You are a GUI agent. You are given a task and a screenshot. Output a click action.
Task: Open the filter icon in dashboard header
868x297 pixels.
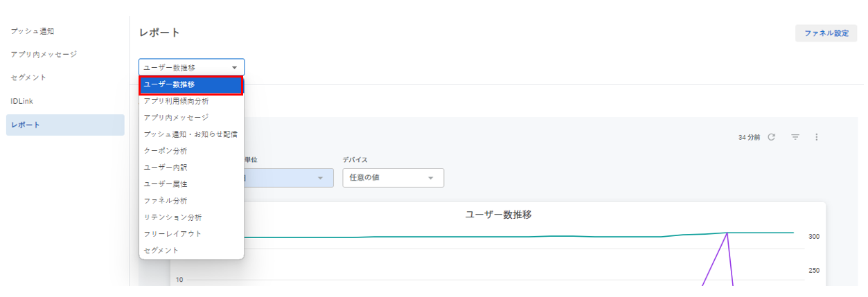pyautogui.click(x=795, y=138)
